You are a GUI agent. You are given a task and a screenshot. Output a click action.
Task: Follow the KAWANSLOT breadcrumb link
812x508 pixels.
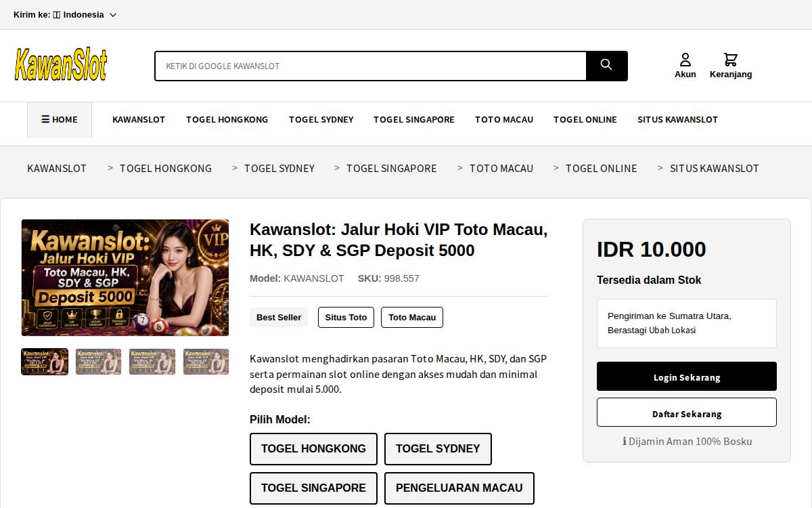pyautogui.click(x=57, y=168)
